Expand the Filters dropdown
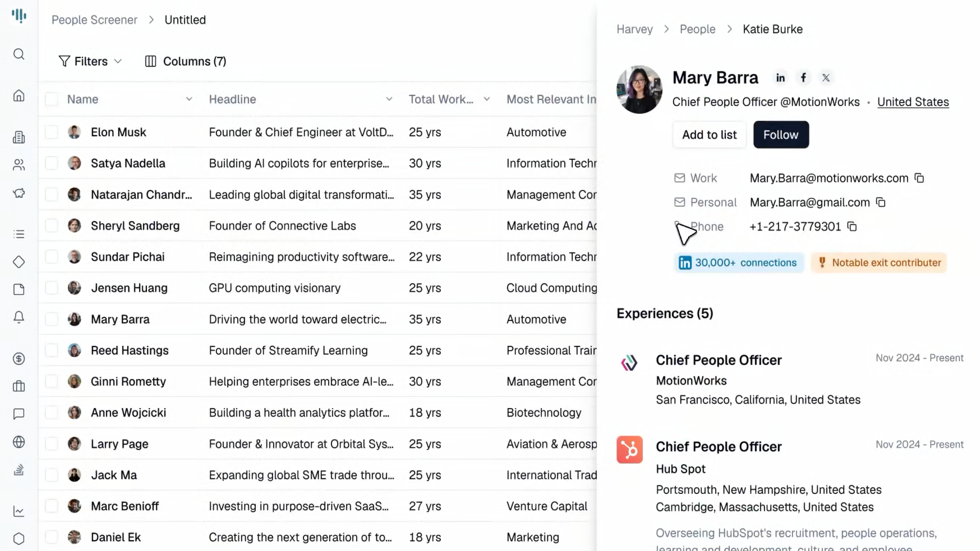 click(90, 61)
